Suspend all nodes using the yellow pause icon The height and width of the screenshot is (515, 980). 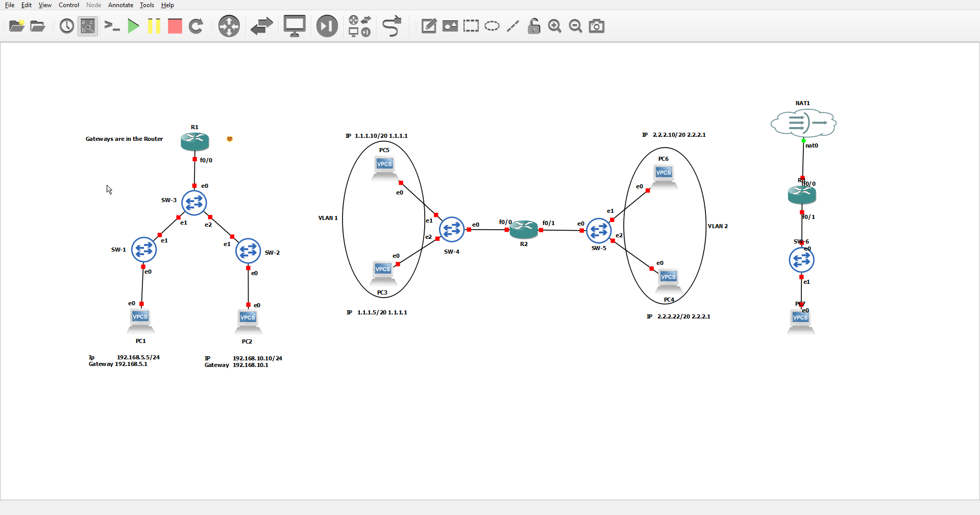click(154, 26)
